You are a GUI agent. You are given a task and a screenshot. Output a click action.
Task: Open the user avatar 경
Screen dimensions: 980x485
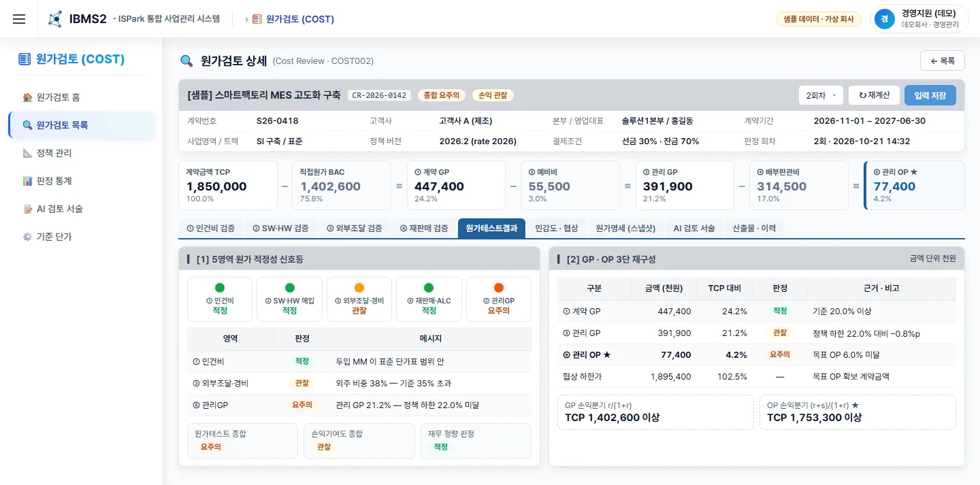[884, 19]
